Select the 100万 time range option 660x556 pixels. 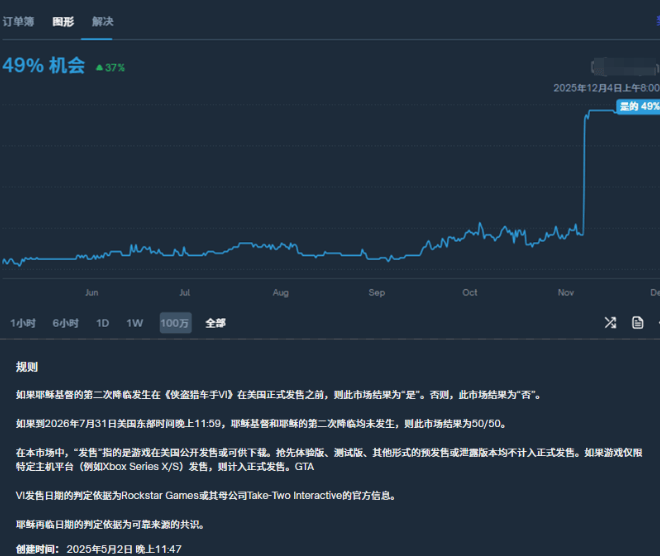(175, 323)
